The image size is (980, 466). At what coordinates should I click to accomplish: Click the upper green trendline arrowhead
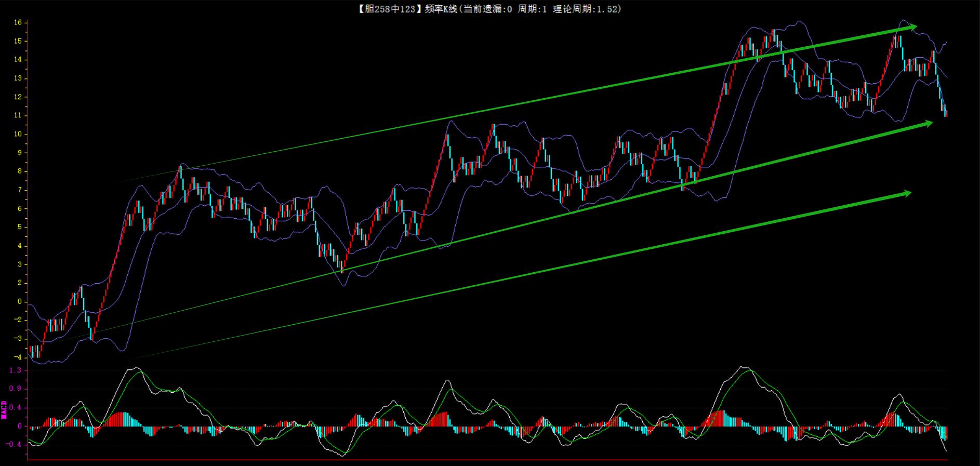pos(913,27)
